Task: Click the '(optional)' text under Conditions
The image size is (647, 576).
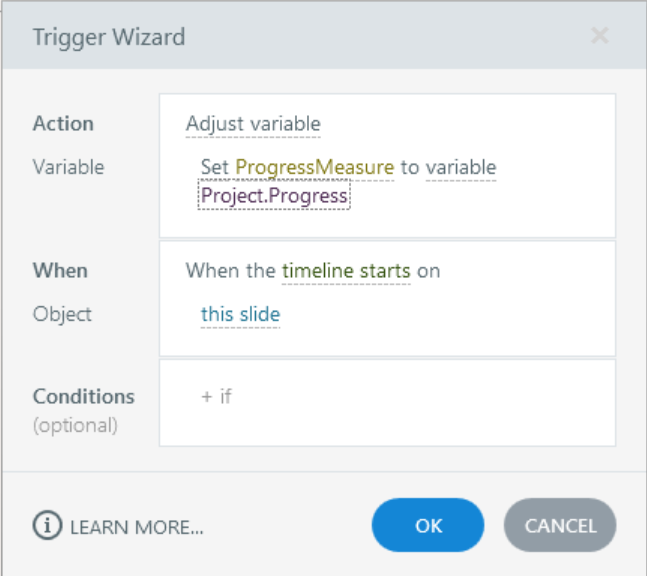Action: pyautogui.click(x=75, y=425)
